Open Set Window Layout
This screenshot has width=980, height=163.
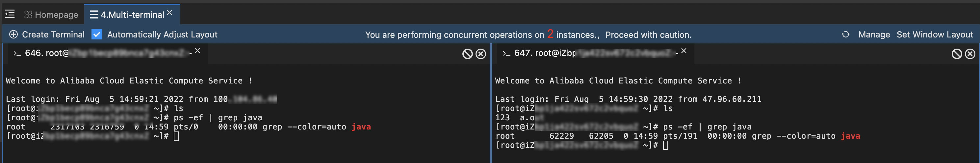click(x=934, y=35)
